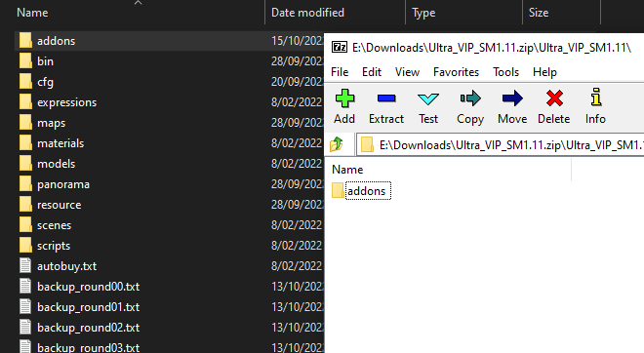Open the Favorites menu in 7-Zip
The height and width of the screenshot is (353, 644).
coord(456,72)
